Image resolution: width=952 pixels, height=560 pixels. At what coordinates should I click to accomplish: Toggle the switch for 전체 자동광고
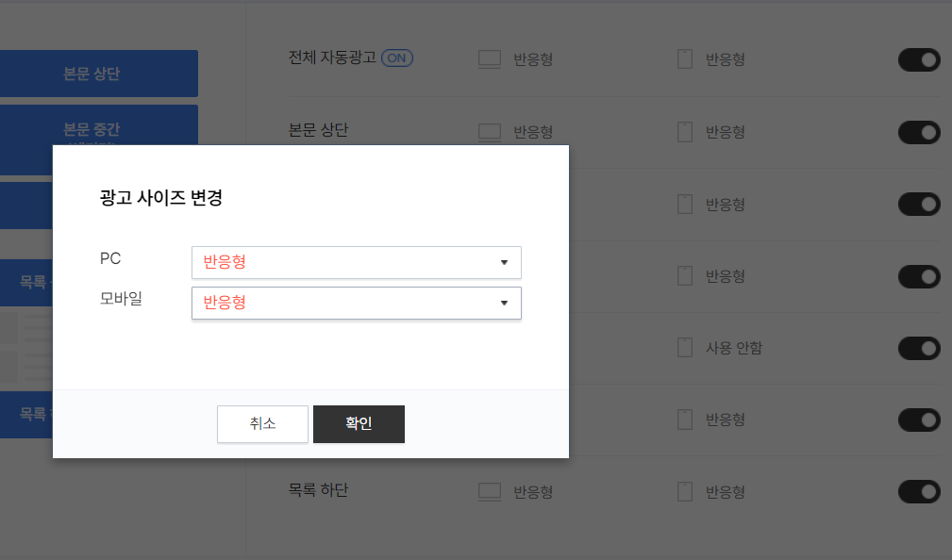(917, 59)
